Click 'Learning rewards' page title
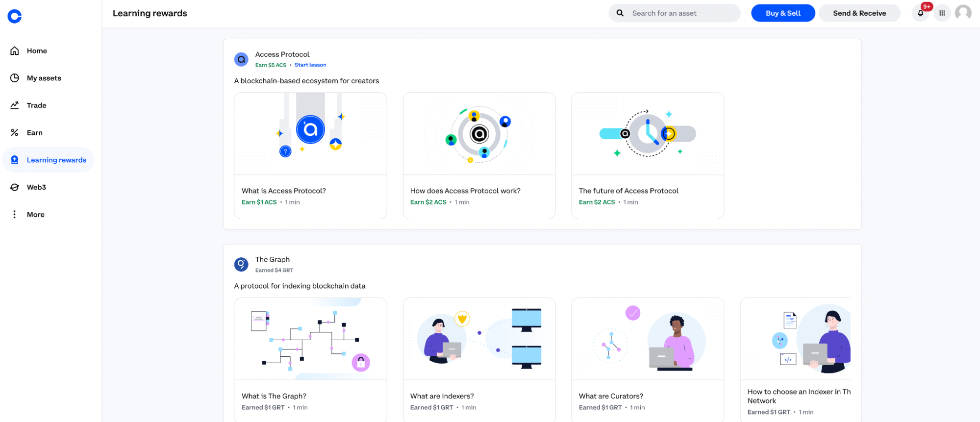Viewport: 980px width, 422px height. tap(150, 13)
